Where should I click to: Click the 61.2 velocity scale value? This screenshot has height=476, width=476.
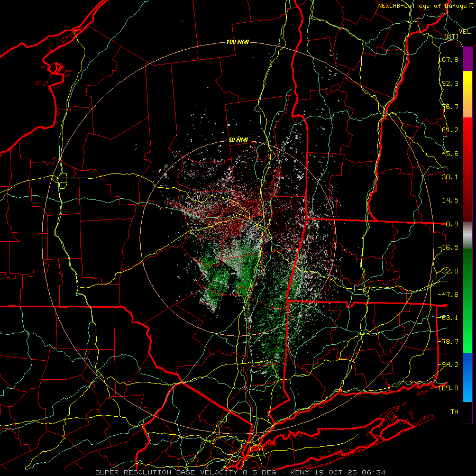coord(450,130)
